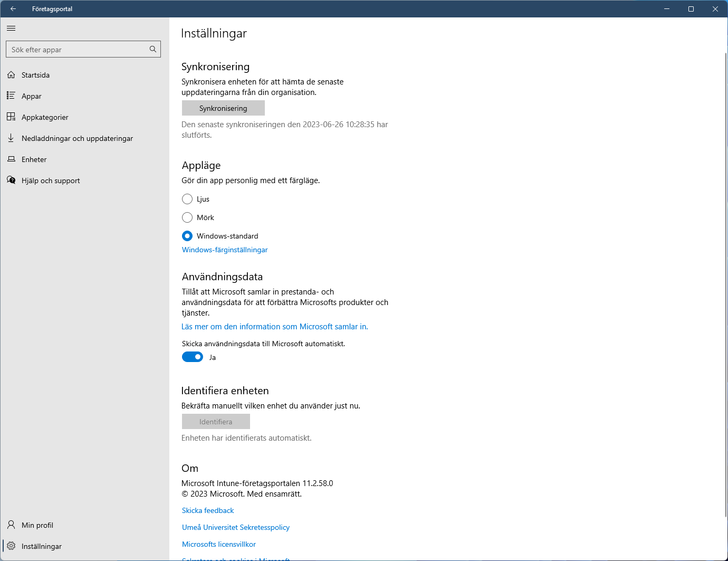Viewport: 728px width, 561px height.
Task: Open Startsida via the home icon
Action: click(x=11, y=75)
